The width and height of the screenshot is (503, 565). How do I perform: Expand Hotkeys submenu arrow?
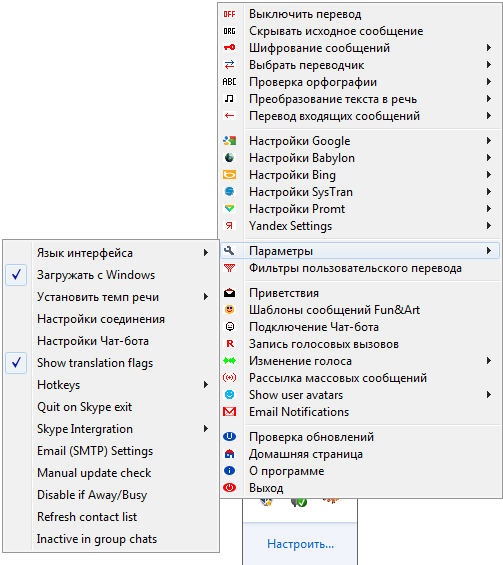click(206, 384)
